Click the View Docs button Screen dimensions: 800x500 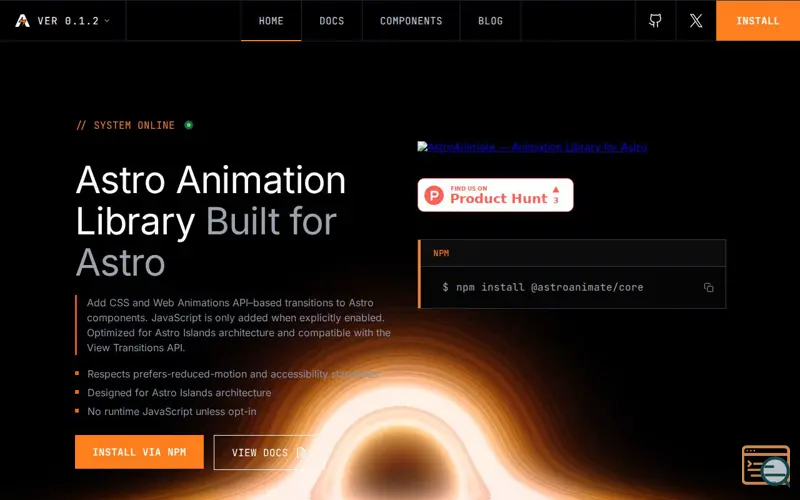(269, 453)
